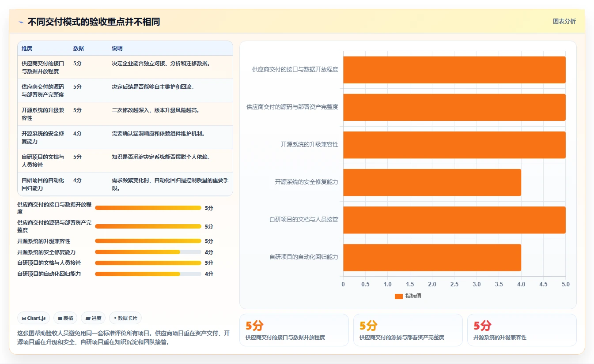Screen dimensions: 594x364
Task: Click the small icon before the page title
Action: 21,22
